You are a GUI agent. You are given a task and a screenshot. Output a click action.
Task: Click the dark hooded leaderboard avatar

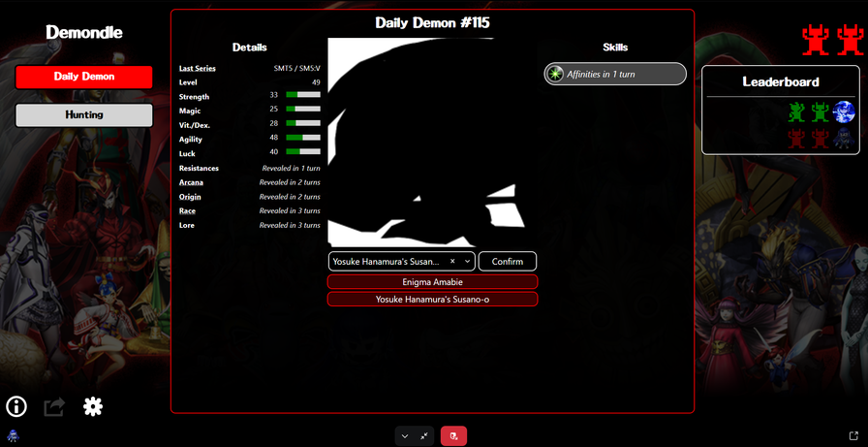point(844,139)
